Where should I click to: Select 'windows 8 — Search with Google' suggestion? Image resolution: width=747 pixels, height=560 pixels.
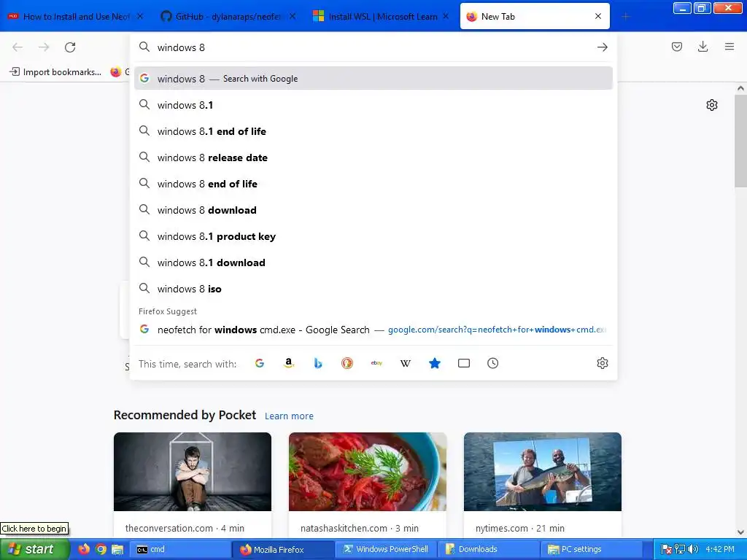pos(373,79)
